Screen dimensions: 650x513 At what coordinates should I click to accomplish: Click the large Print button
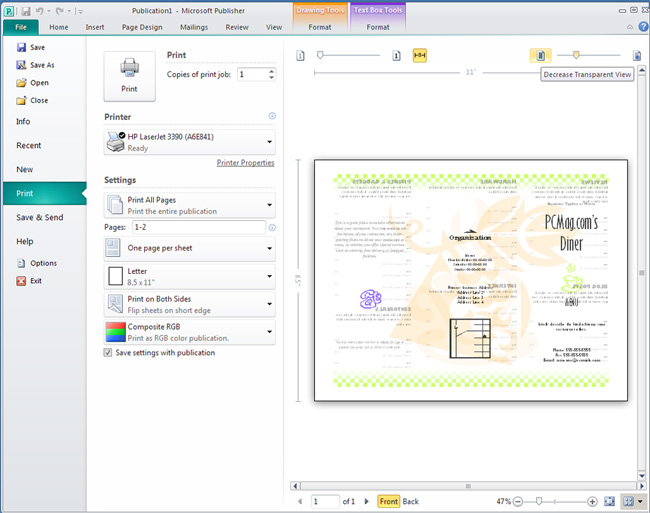point(129,76)
